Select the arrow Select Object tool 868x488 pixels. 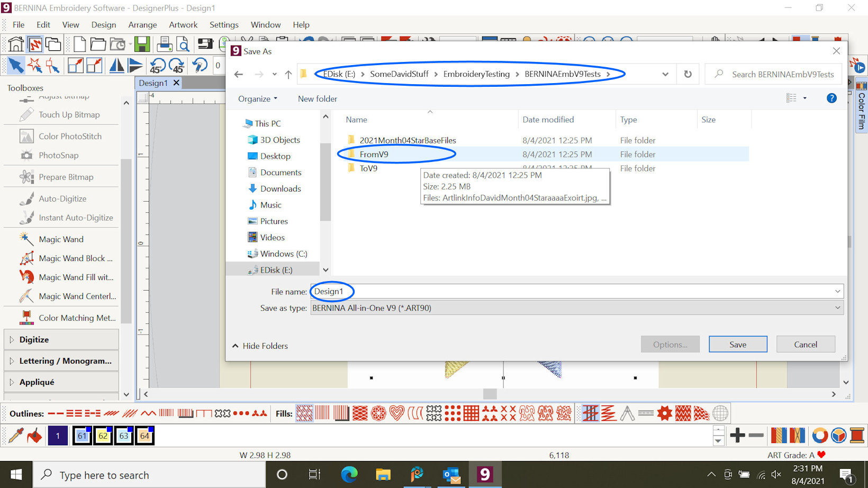(x=16, y=66)
